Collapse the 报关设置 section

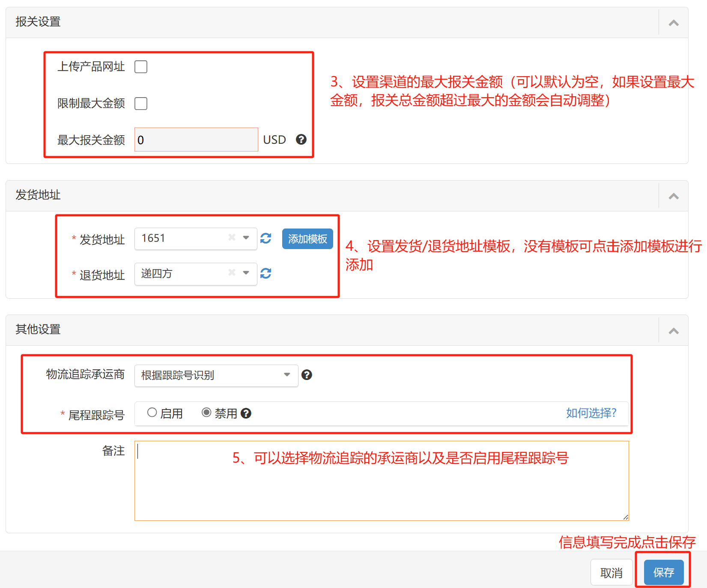(673, 23)
